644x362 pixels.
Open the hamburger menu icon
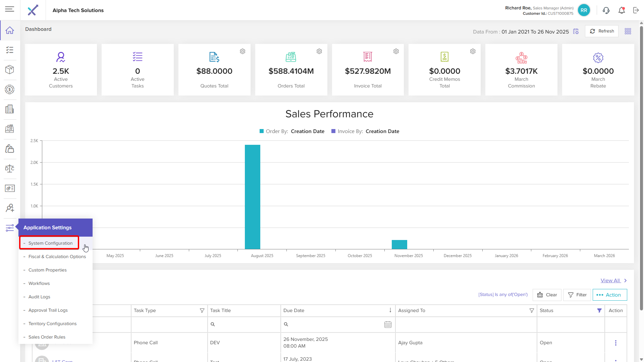point(9,9)
